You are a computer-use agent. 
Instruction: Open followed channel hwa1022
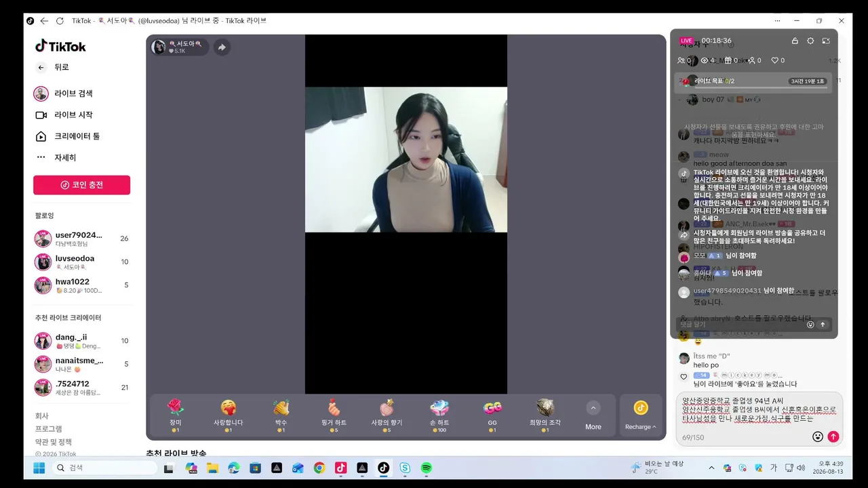pos(81,285)
